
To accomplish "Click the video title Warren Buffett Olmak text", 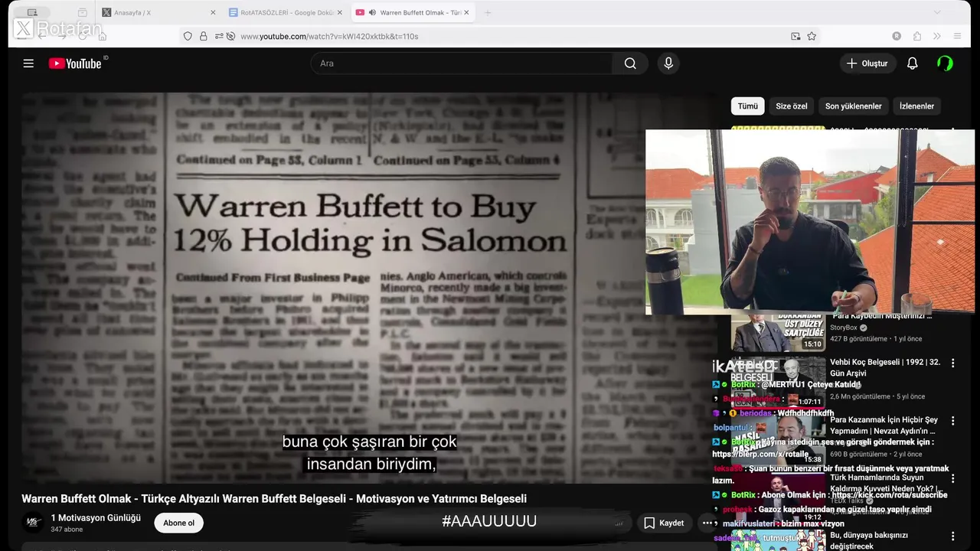I will [x=274, y=499].
